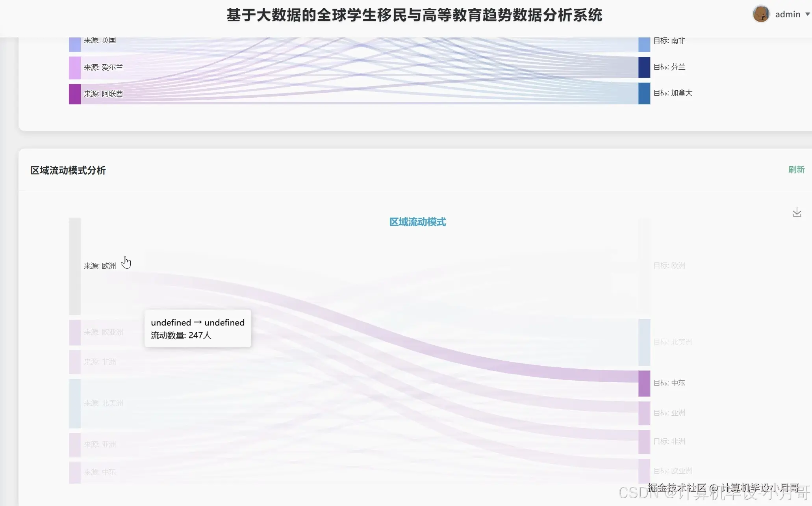Click the 目标: 加拿大 target node
This screenshot has height=506, width=812.
point(644,93)
